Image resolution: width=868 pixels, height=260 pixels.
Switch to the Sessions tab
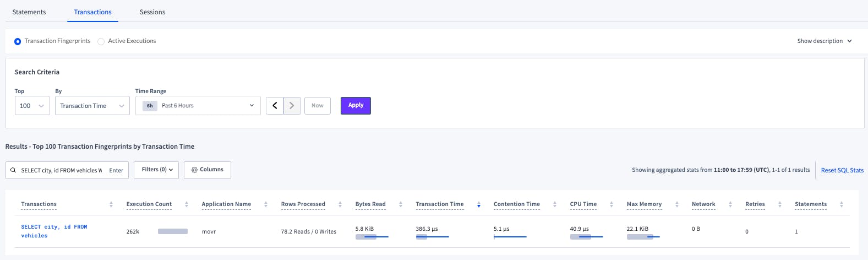(x=152, y=12)
